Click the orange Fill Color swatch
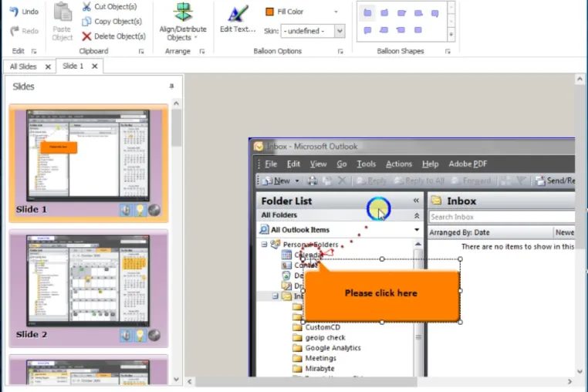The image size is (588, 392). point(269,12)
